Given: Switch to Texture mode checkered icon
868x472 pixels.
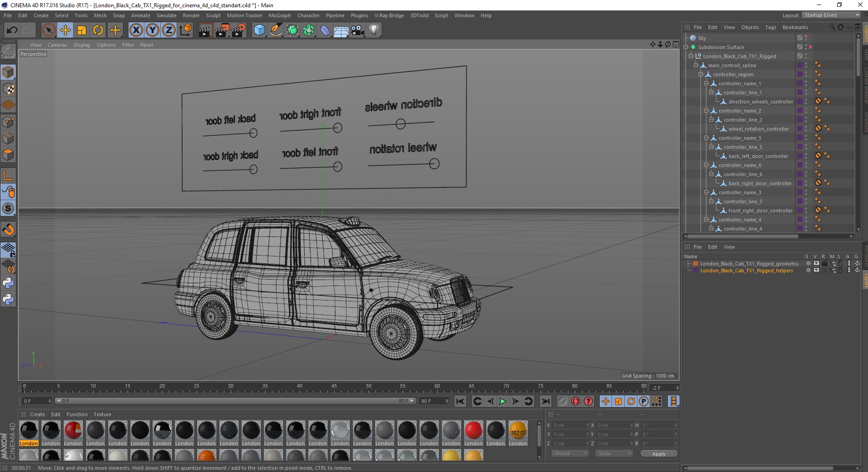Looking at the screenshot, I should pyautogui.click(x=8, y=89).
